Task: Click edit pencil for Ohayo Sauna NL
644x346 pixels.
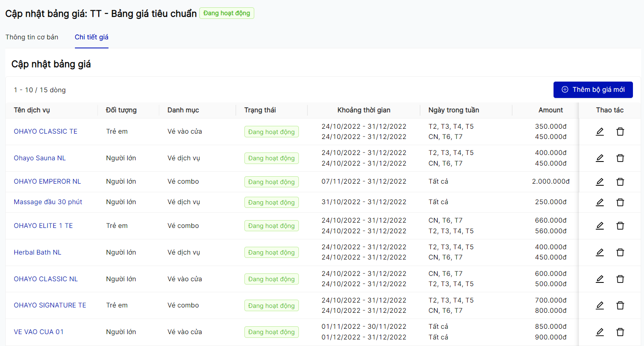Action: tap(600, 158)
